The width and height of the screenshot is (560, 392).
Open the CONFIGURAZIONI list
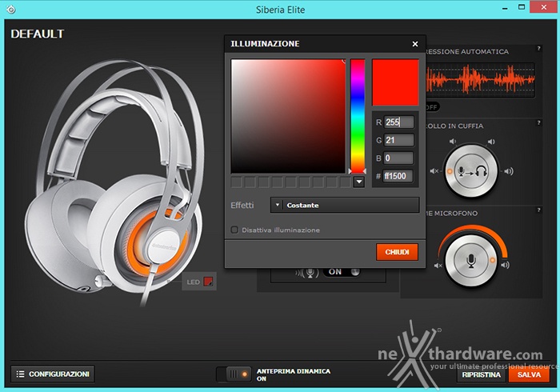click(53, 374)
